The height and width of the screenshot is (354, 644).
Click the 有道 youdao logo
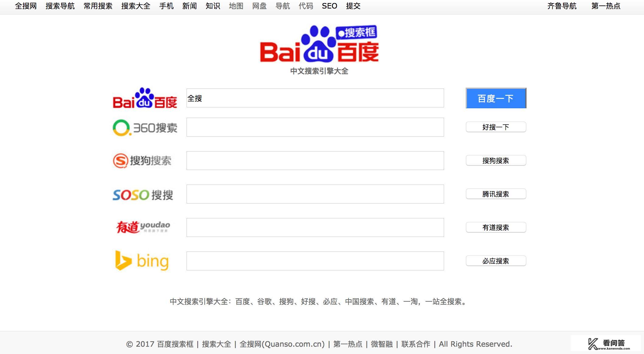(x=143, y=227)
